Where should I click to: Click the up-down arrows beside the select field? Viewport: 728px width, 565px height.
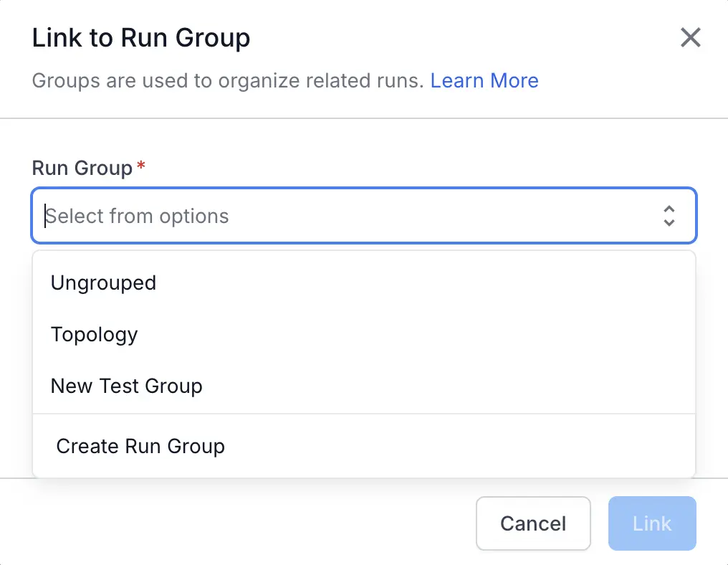tap(669, 215)
